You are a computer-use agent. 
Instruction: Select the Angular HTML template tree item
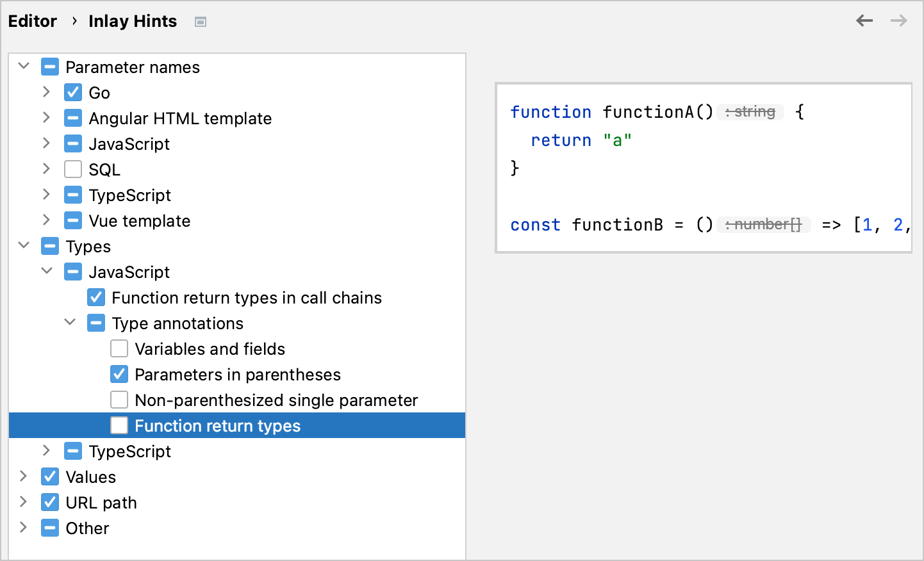coord(181,118)
